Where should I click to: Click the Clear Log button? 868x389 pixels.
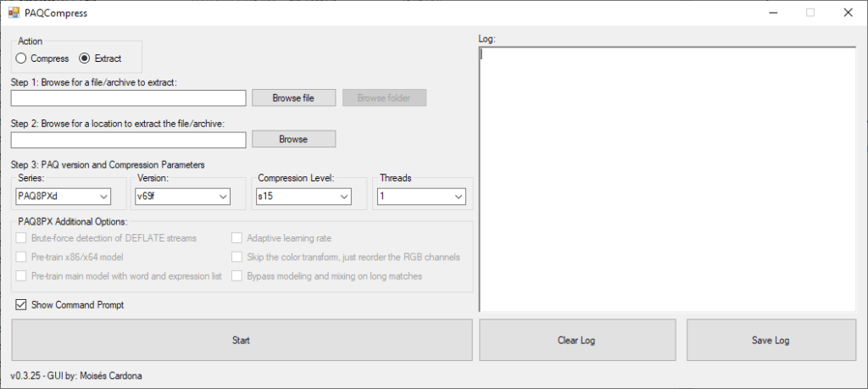pos(577,340)
